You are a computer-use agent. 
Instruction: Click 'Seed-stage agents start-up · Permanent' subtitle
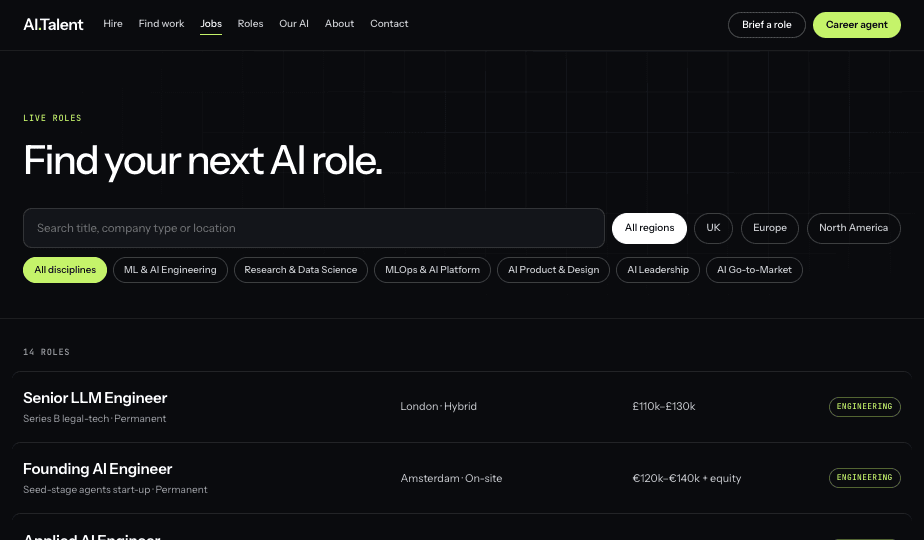[x=115, y=490]
